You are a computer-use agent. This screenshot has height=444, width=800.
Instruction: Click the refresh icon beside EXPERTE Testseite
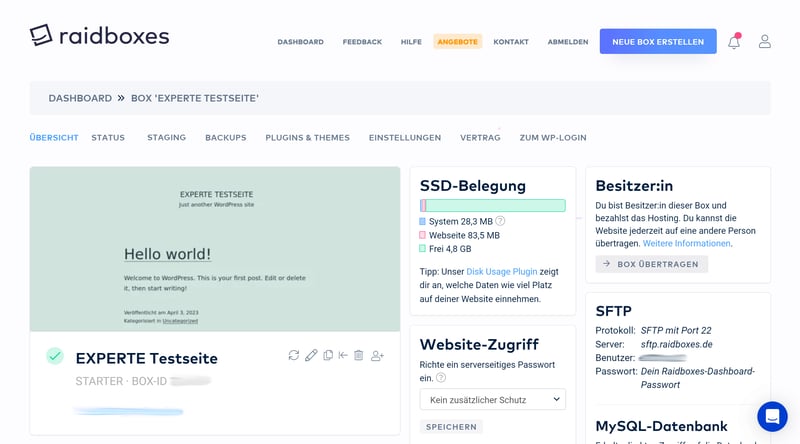(294, 355)
